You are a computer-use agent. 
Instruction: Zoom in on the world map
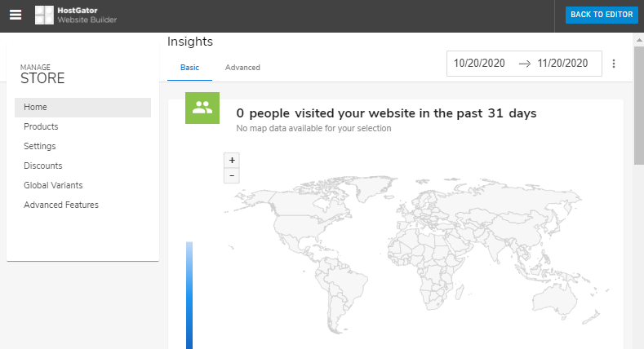click(232, 161)
